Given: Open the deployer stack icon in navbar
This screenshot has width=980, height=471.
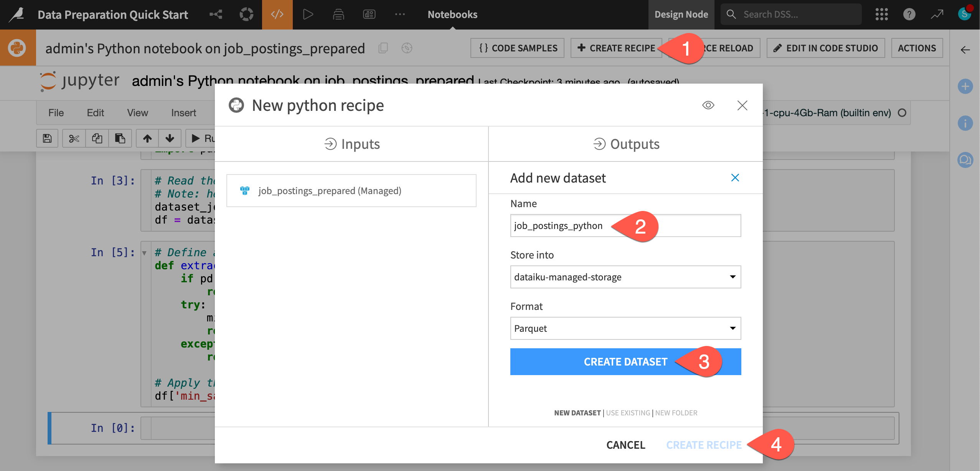Looking at the screenshot, I should [338, 15].
